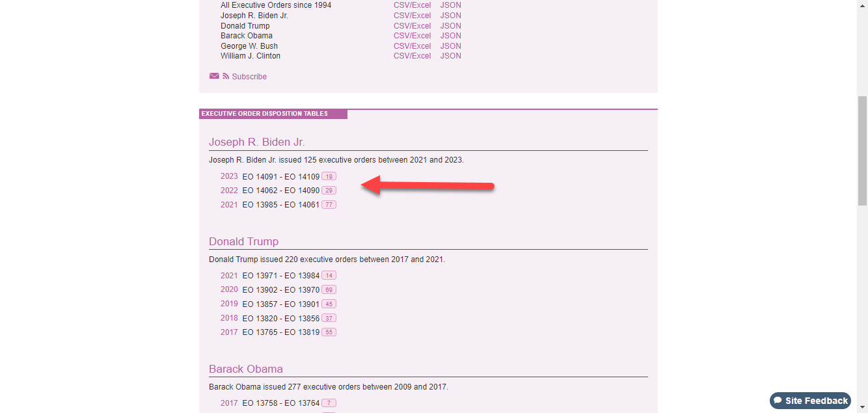The image size is (868, 413).
Task: Open Trump's 2018 disposition table
Action: [229, 318]
